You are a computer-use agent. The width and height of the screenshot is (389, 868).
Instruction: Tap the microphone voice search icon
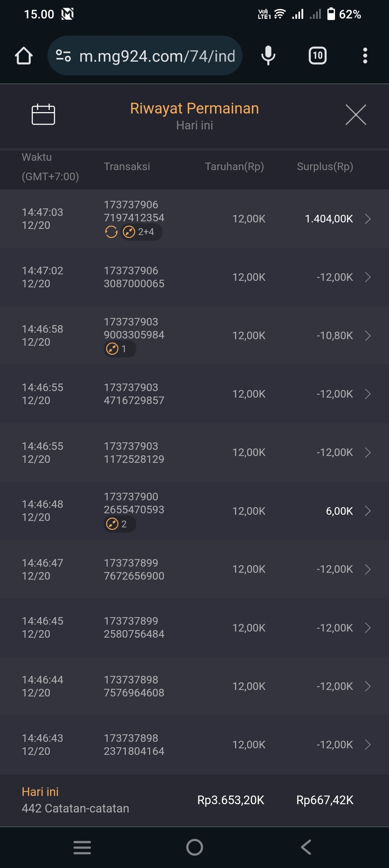tap(268, 56)
